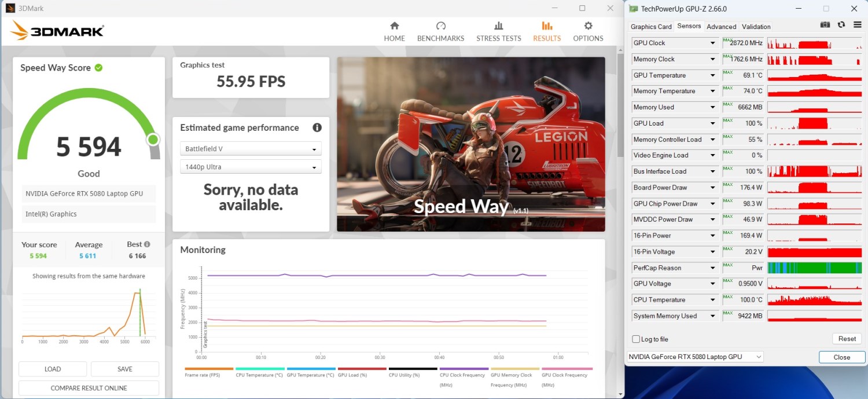
Task: Open Memory Clock sensor dropdown
Action: [x=713, y=59]
